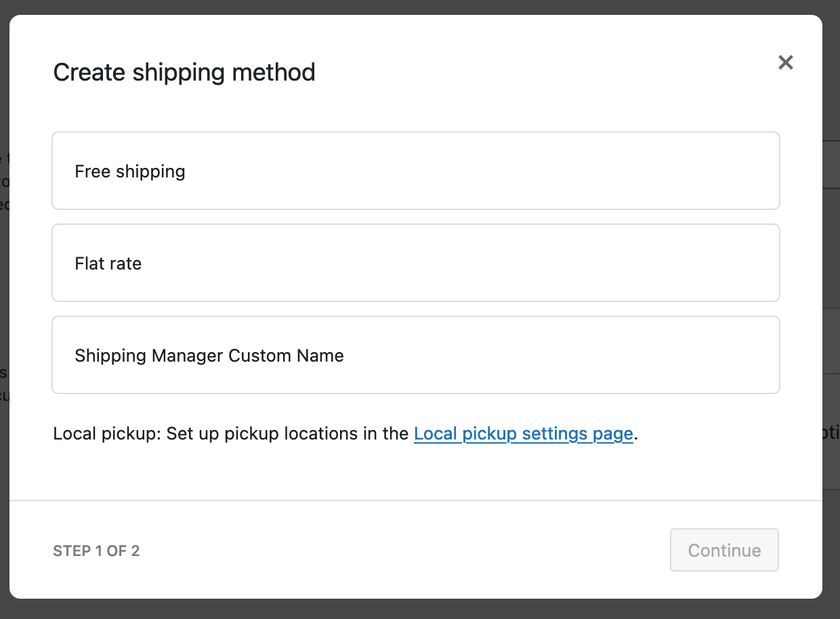This screenshot has height=619, width=840.
Task: Click empty space in Free shipping card
Action: coord(542,171)
